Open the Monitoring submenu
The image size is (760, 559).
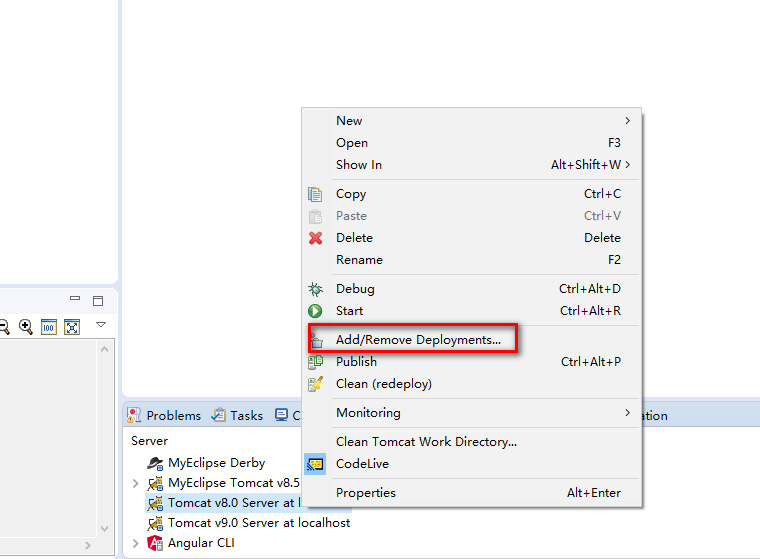click(x=472, y=413)
